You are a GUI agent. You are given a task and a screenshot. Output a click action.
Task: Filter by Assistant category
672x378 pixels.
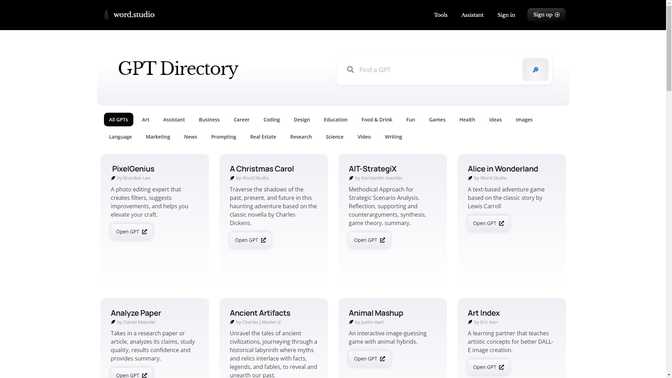pos(174,120)
